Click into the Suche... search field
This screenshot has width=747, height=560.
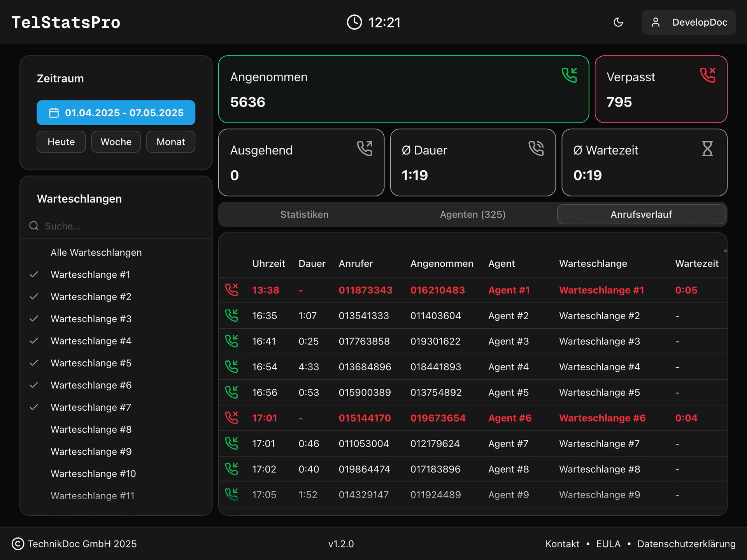click(116, 226)
